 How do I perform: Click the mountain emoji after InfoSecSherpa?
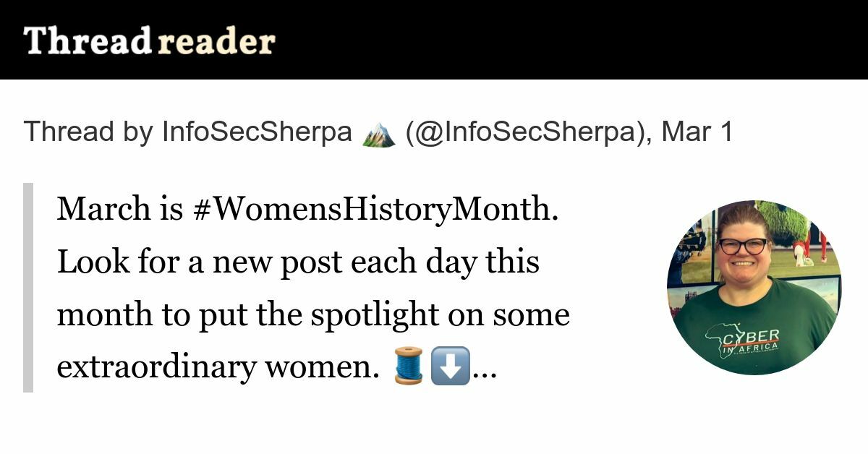point(379,133)
